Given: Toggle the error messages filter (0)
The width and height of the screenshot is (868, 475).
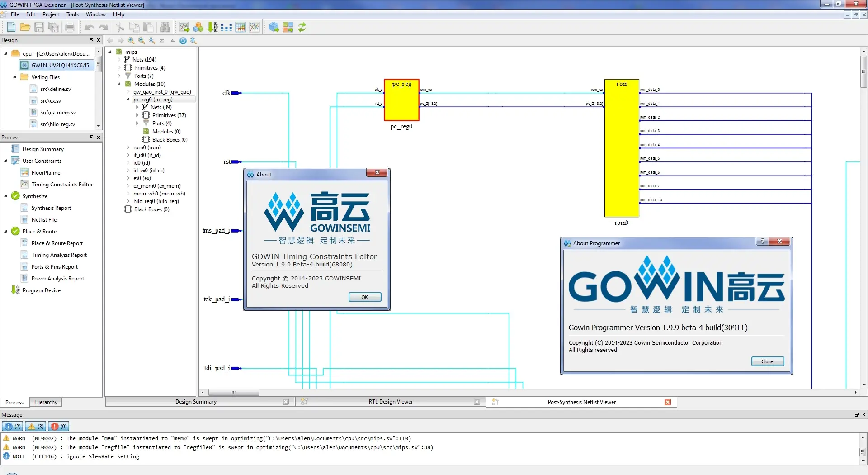Looking at the screenshot, I should pyautogui.click(x=59, y=426).
